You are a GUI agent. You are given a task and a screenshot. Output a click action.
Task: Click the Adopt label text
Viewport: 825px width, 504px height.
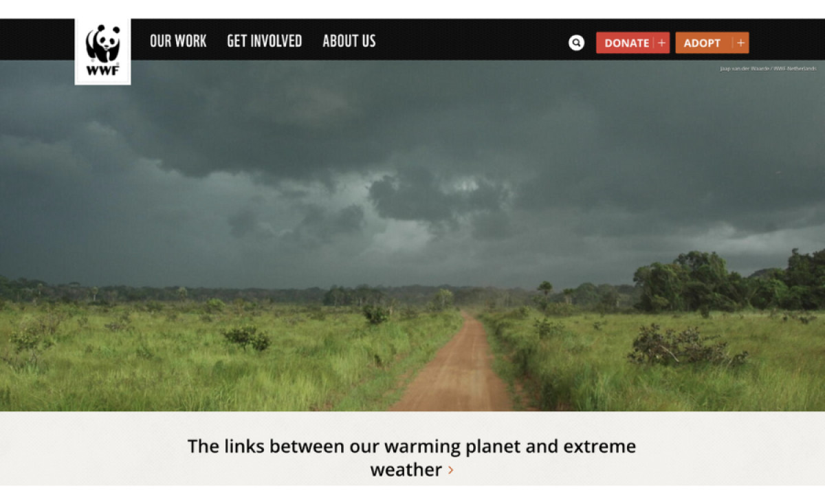click(702, 43)
